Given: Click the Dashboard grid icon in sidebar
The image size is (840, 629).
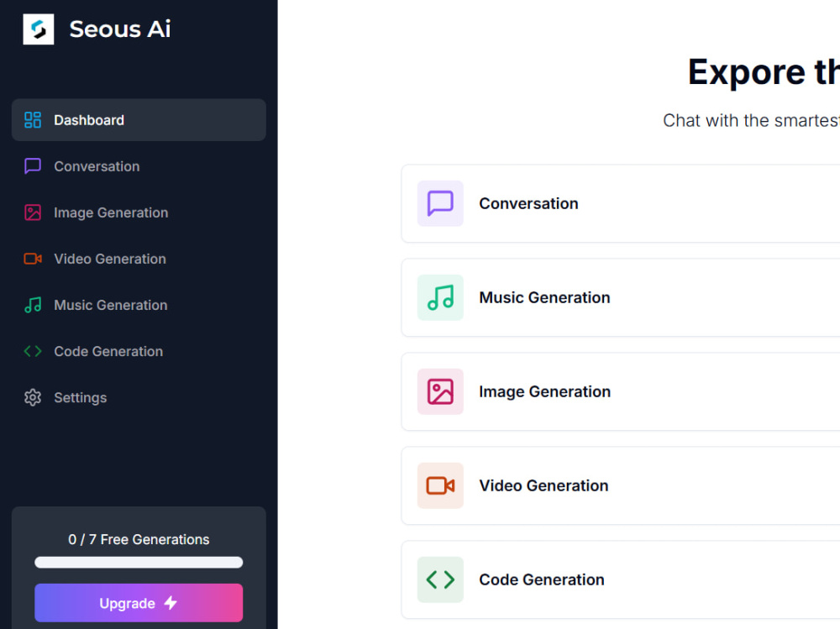Looking at the screenshot, I should pos(33,120).
